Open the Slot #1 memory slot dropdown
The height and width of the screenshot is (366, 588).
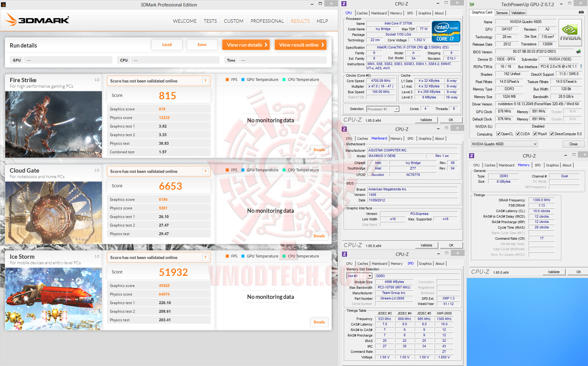(360, 276)
